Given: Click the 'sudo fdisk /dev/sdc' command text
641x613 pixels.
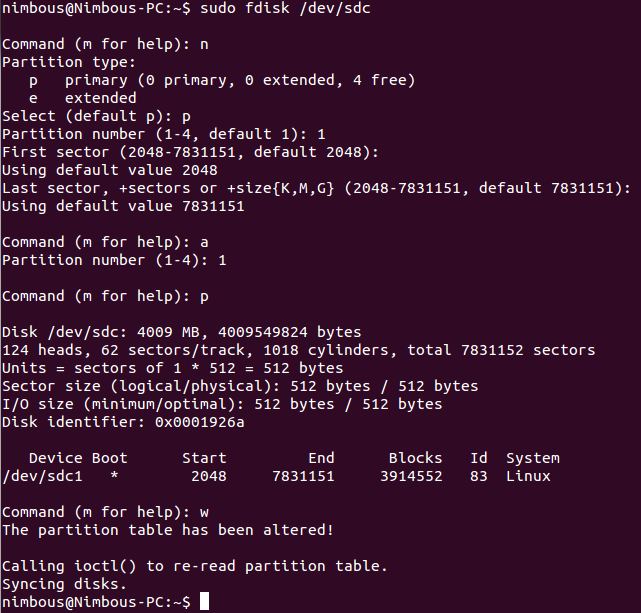Looking at the screenshot, I should click(x=285, y=8).
